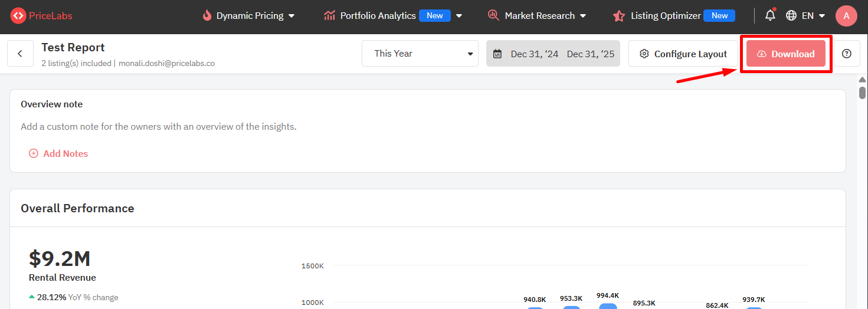Viewport: 868px width, 309px height.
Task: Click the page vertical scrollbar thumb
Action: pos(862,92)
